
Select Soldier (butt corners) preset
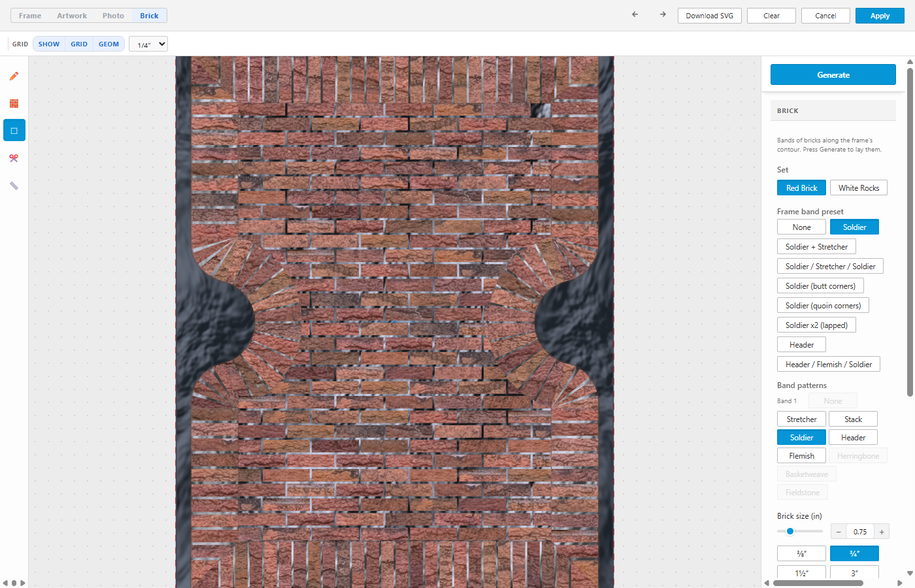(x=820, y=286)
